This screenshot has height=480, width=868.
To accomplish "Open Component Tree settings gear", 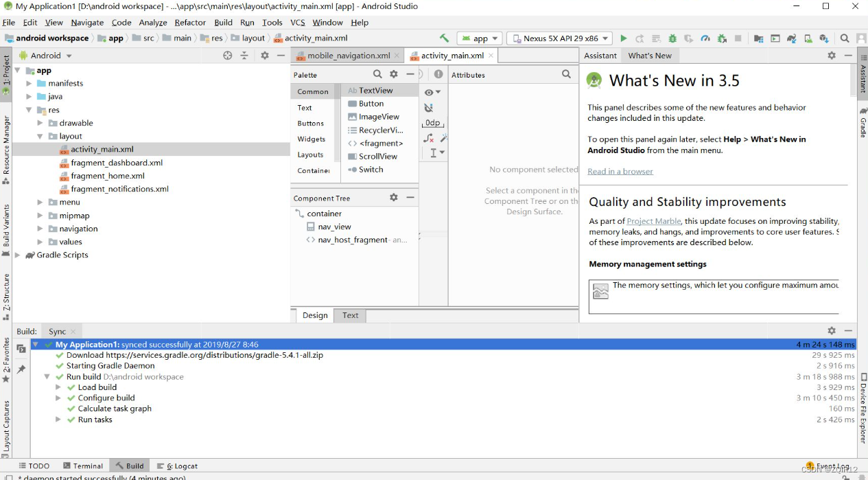I will click(394, 197).
